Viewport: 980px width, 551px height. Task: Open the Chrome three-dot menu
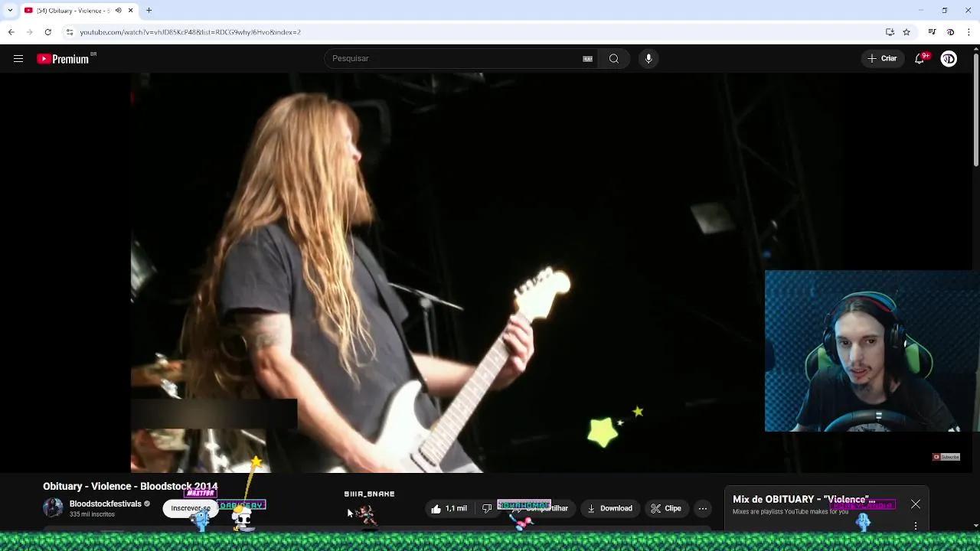pyautogui.click(x=969, y=32)
